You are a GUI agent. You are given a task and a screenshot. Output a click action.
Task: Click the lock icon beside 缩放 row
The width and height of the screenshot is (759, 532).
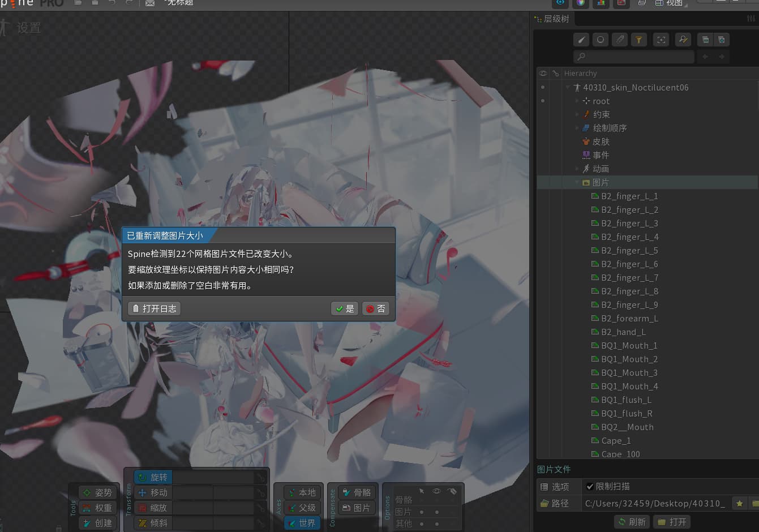(x=260, y=508)
